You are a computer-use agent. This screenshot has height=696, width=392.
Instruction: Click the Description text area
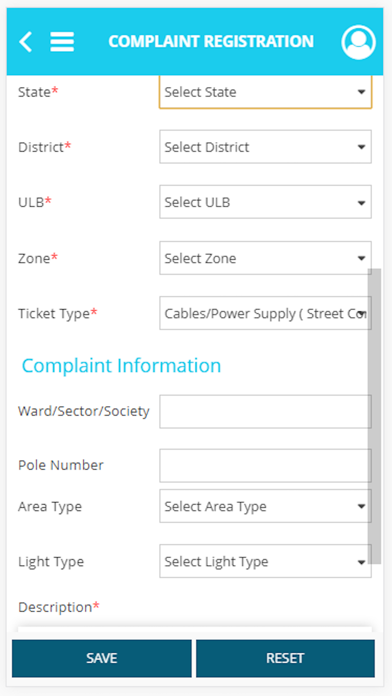tap(194, 630)
